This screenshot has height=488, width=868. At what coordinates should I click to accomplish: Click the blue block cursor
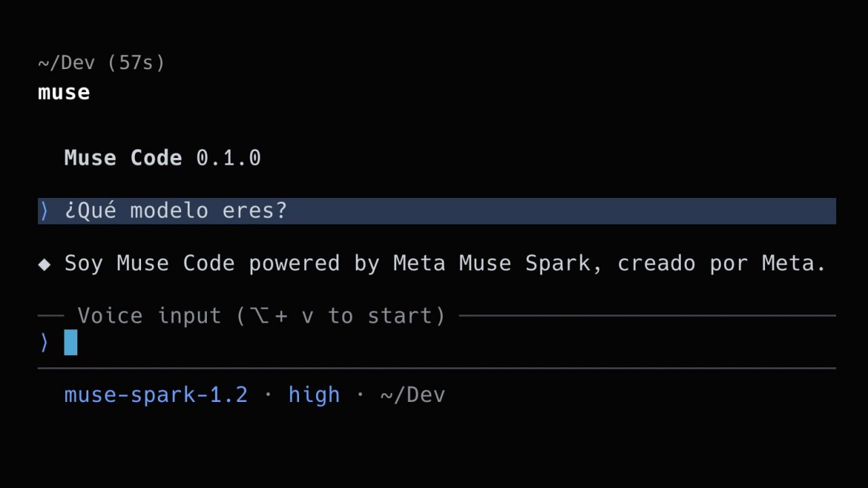[x=71, y=342]
